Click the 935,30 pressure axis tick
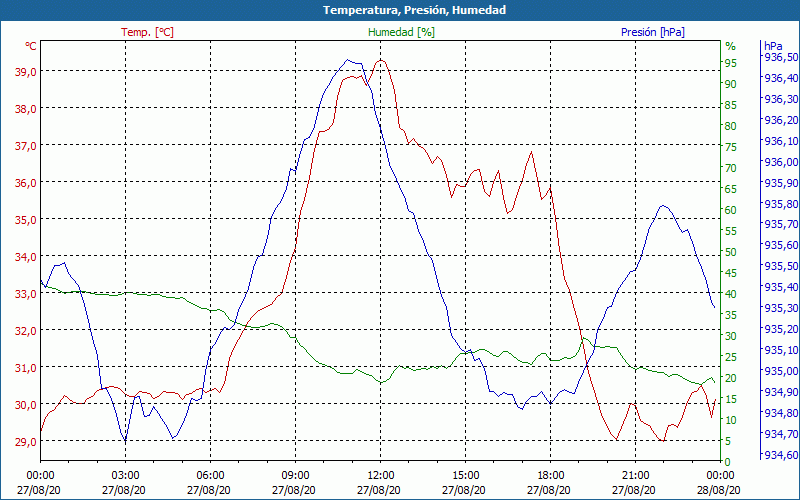 (781, 308)
